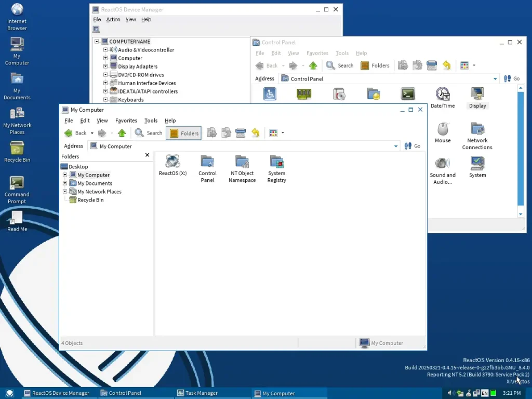The width and height of the screenshot is (532, 399).
Task: Open Help menu in Device Manager
Action: coord(146,20)
